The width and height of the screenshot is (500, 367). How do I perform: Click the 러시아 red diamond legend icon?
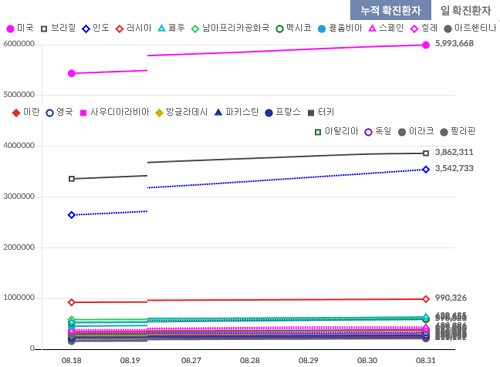point(119,29)
